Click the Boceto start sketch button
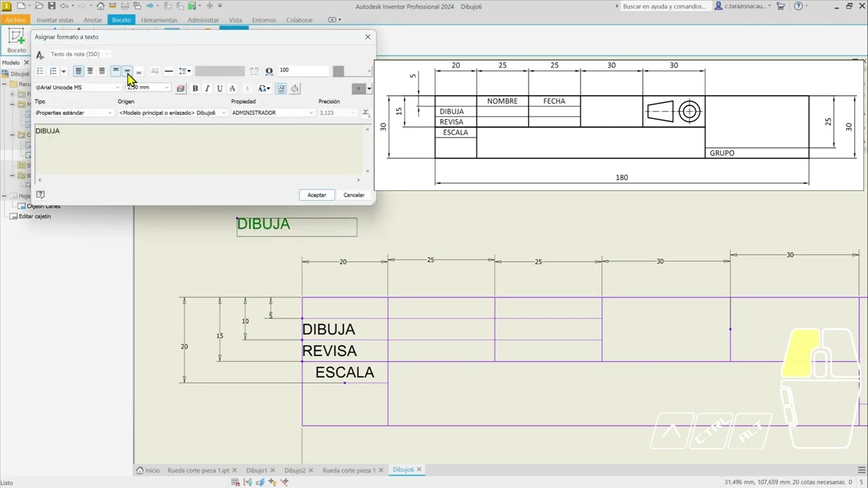Screen dimensions: 868x488 click(16, 41)
